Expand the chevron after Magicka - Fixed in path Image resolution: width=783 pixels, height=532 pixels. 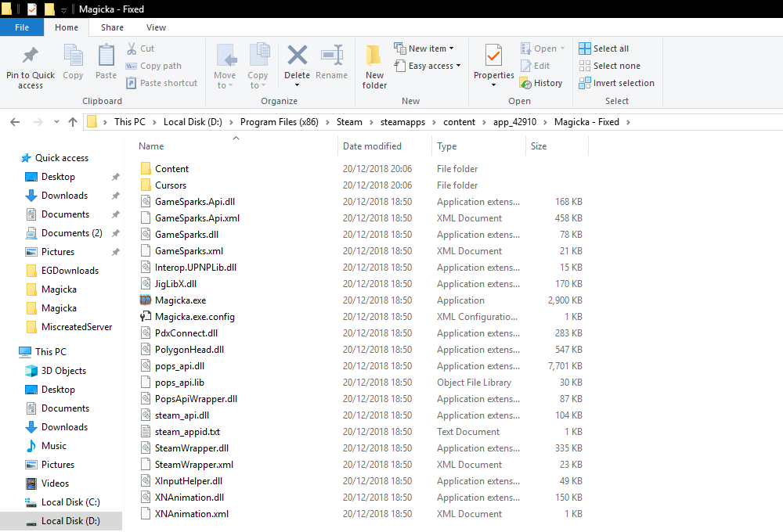click(628, 122)
